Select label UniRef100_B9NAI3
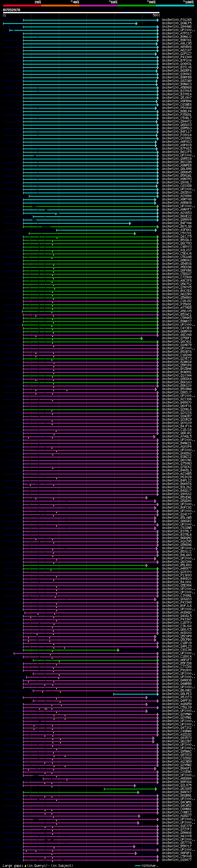Viewport: 197px width, 868px height. (x=177, y=84)
